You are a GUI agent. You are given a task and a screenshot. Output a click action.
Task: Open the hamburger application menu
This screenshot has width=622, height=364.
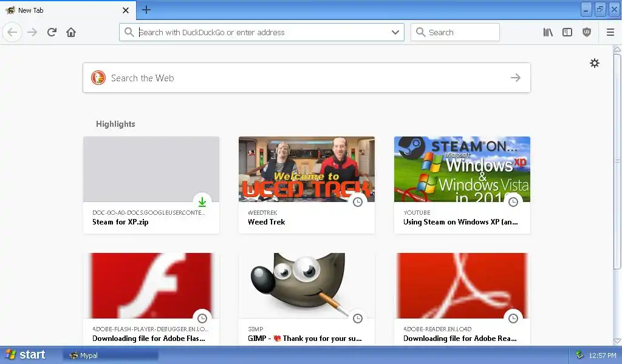(610, 32)
